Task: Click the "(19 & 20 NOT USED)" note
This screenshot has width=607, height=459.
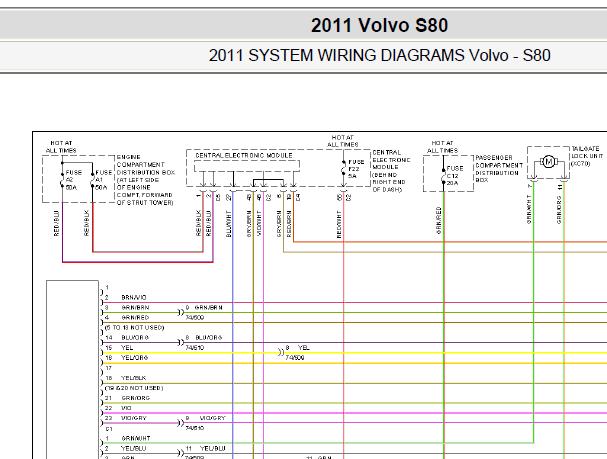Action: coord(134,388)
